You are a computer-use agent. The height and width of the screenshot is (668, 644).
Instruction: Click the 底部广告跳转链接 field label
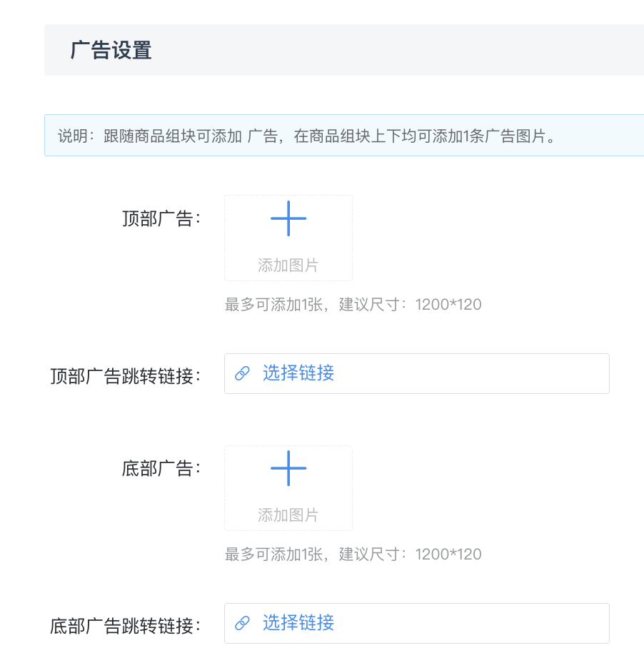pyautogui.click(x=126, y=626)
